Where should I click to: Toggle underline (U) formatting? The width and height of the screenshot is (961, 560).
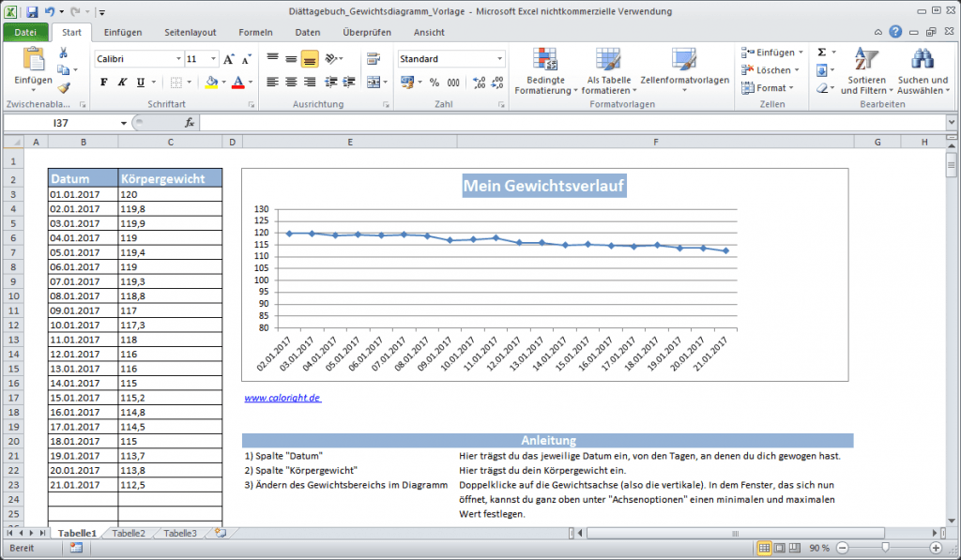pyautogui.click(x=141, y=83)
